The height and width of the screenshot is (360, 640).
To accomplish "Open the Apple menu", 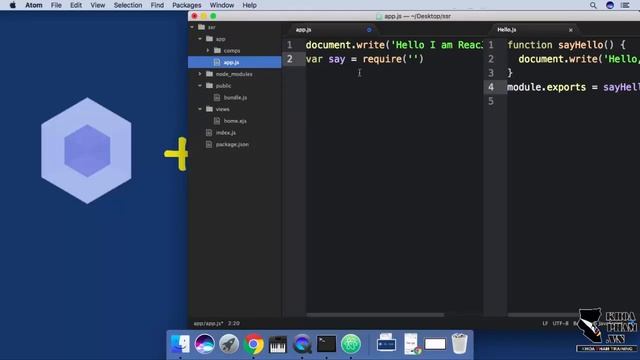I will click(13, 5).
